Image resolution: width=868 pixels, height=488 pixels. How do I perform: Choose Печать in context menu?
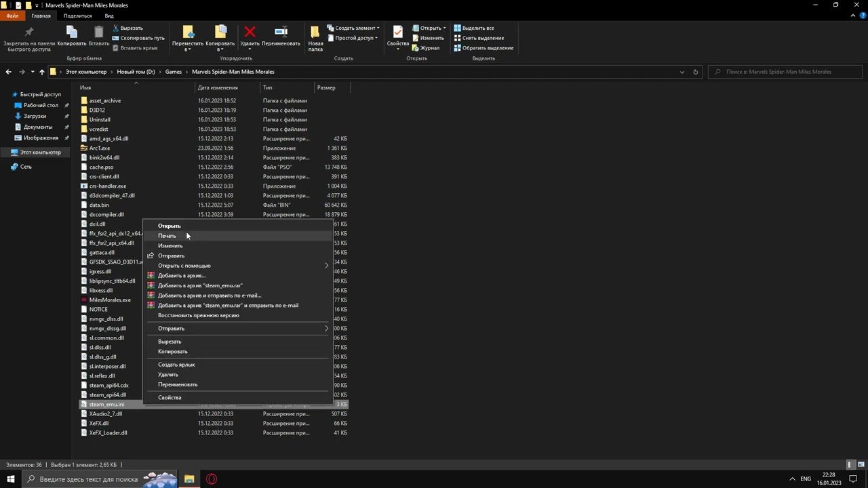(x=237, y=236)
